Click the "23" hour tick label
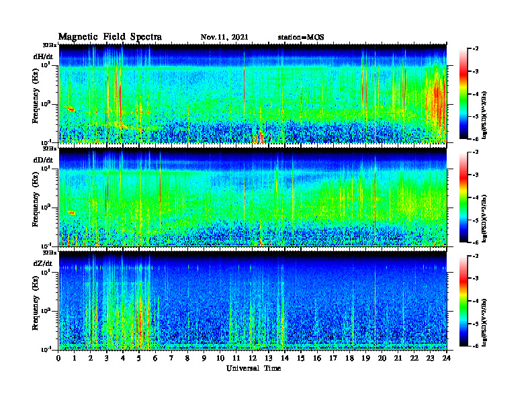Viewport: 532px width, 411px height. click(430, 359)
